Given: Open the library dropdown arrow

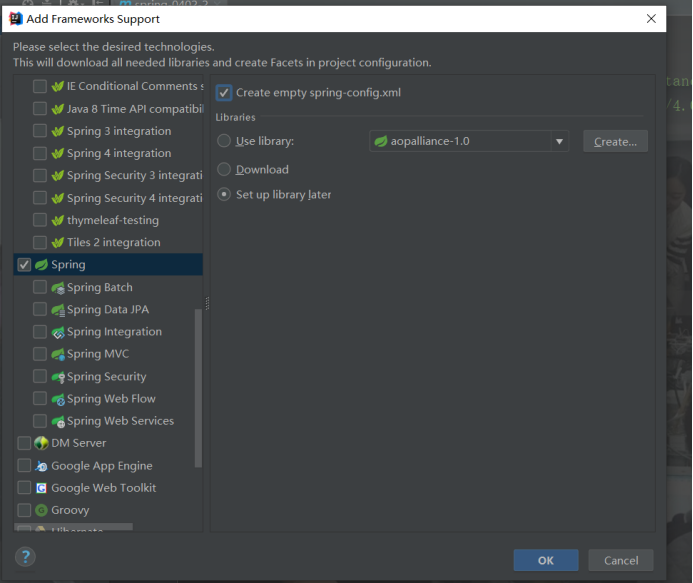Looking at the screenshot, I should tap(559, 141).
